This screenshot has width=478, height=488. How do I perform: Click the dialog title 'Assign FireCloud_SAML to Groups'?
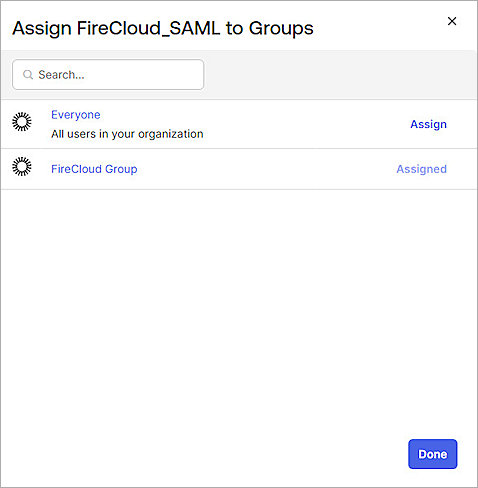pos(163,28)
